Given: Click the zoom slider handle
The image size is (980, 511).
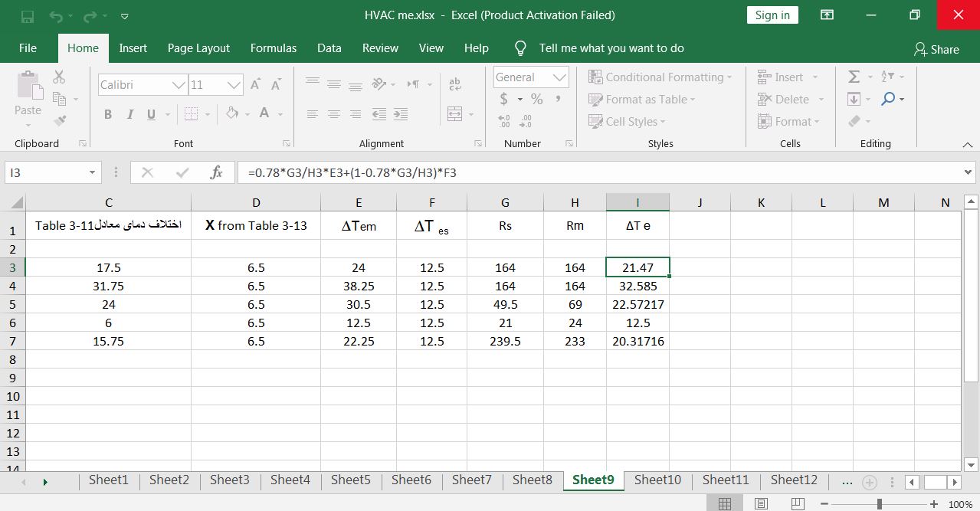Looking at the screenshot, I should click(x=879, y=504).
